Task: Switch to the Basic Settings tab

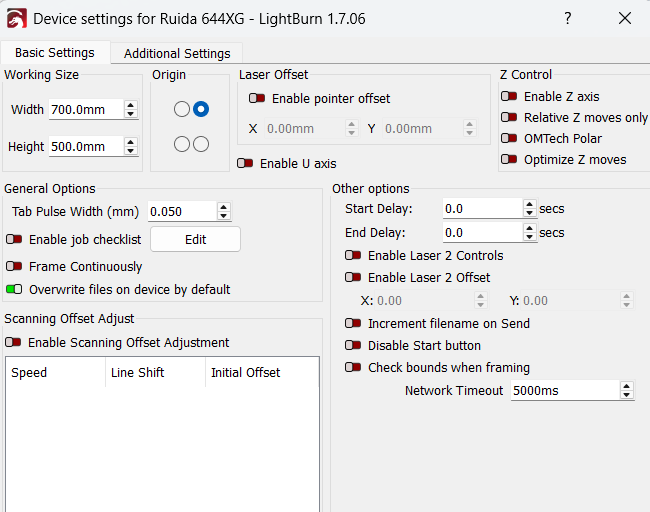Action: click(55, 53)
